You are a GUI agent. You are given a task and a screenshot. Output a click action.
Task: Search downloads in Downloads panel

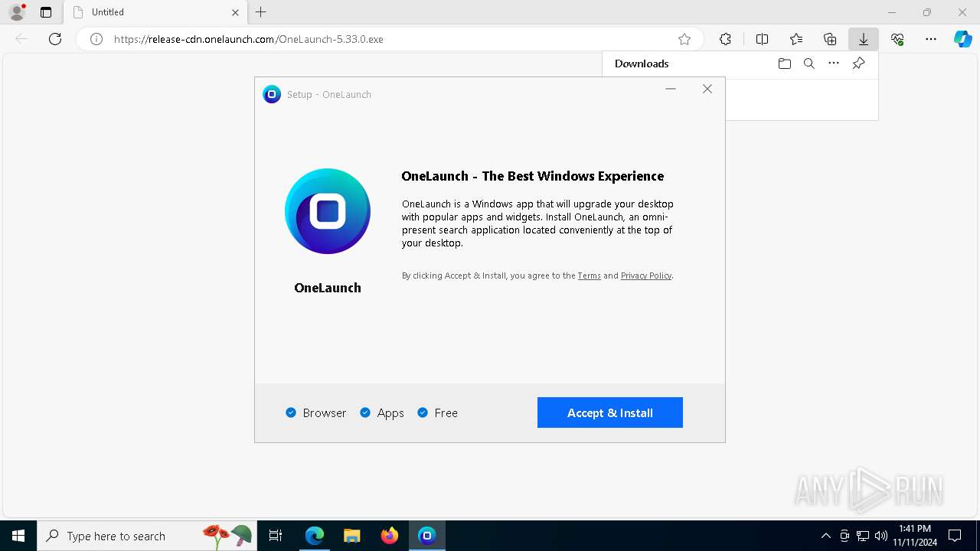[809, 64]
